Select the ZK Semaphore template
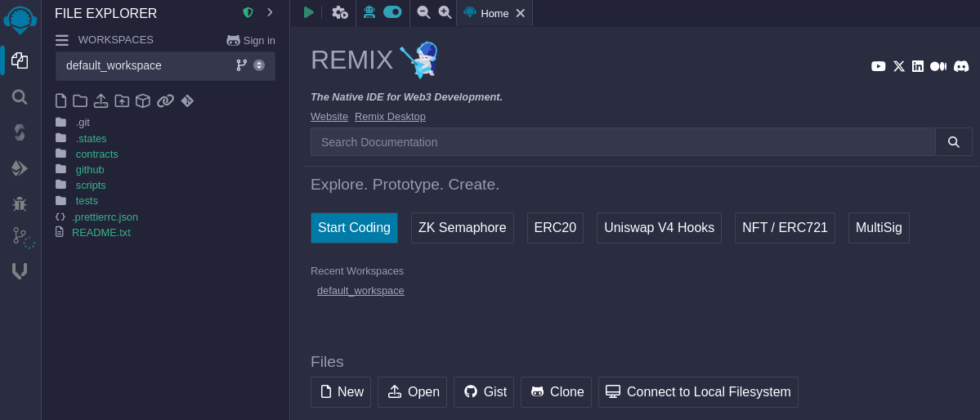The height and width of the screenshot is (420, 980). pos(463,227)
